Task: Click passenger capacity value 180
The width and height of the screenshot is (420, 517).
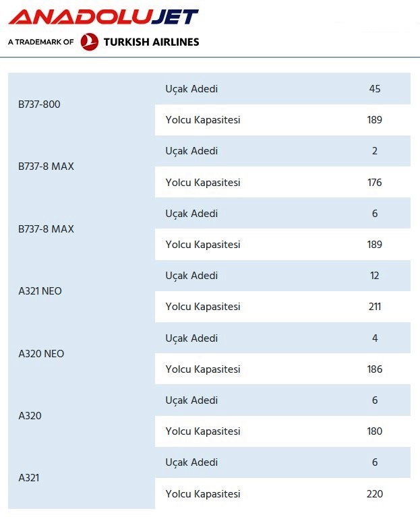Action: click(x=375, y=431)
